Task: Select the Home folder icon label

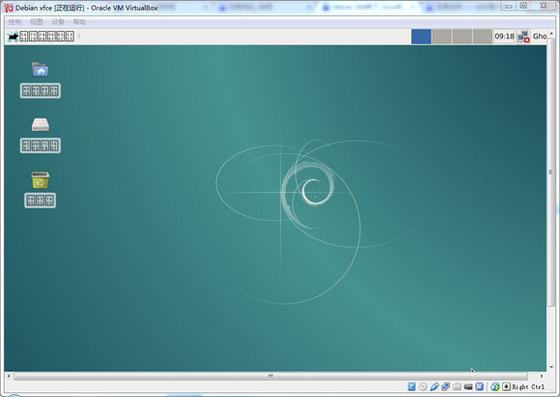Action: click(40, 91)
